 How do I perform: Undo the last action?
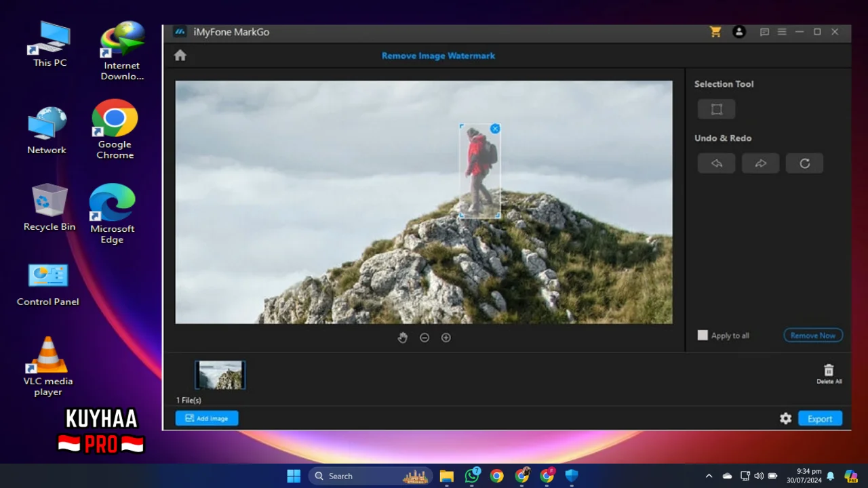[716, 163]
